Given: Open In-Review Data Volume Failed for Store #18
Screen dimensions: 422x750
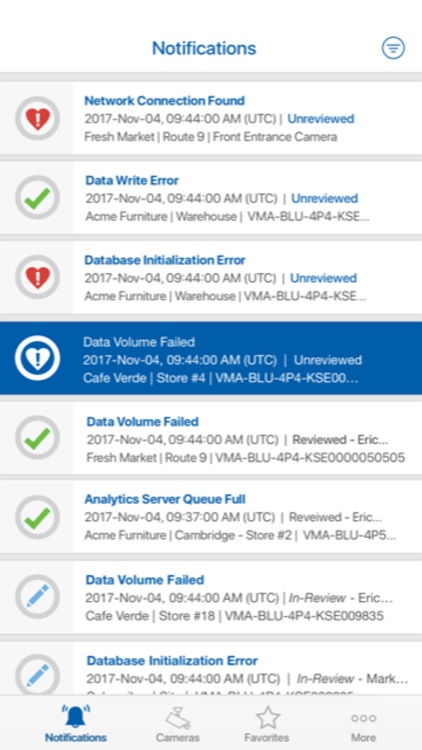Looking at the screenshot, I should tap(211, 596).
